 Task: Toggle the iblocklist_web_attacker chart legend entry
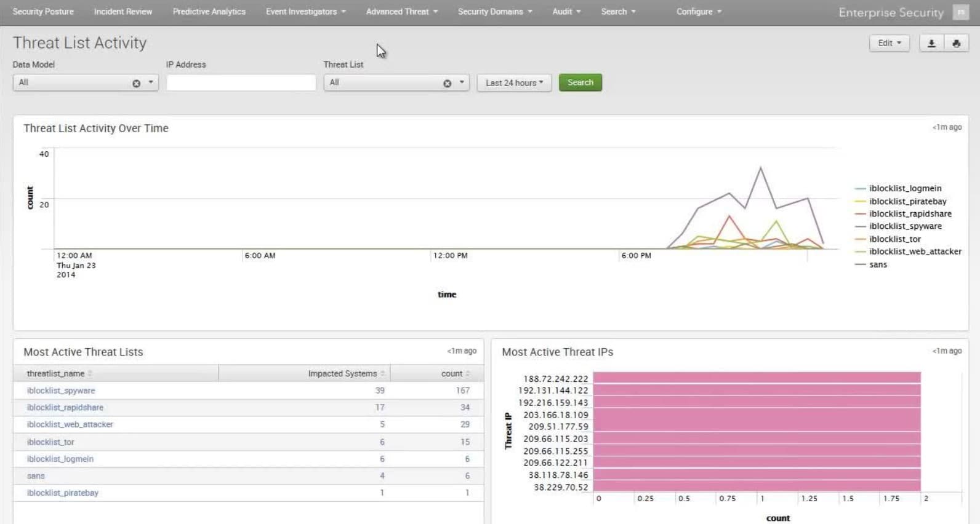(908, 252)
